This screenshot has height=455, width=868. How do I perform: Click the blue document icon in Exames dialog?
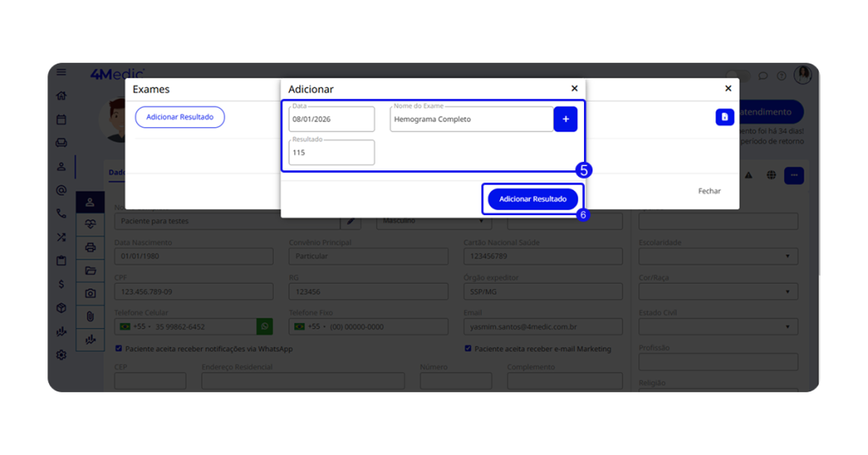pos(724,117)
